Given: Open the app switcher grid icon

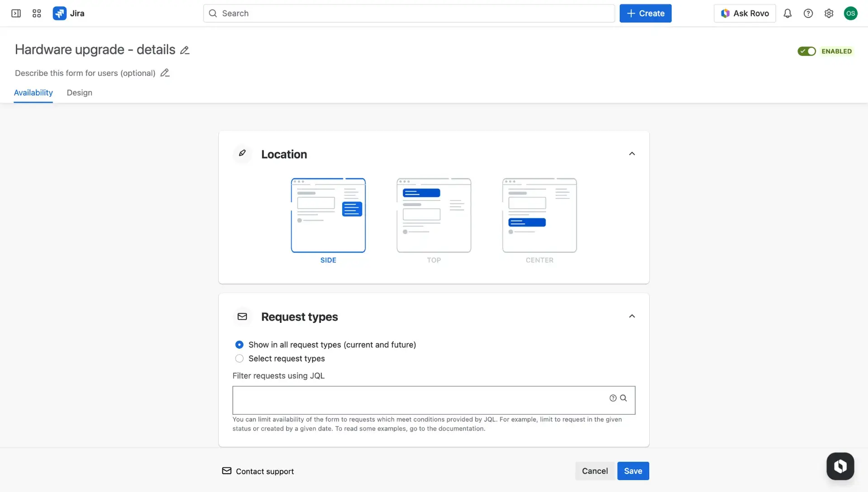Looking at the screenshot, I should tap(37, 13).
